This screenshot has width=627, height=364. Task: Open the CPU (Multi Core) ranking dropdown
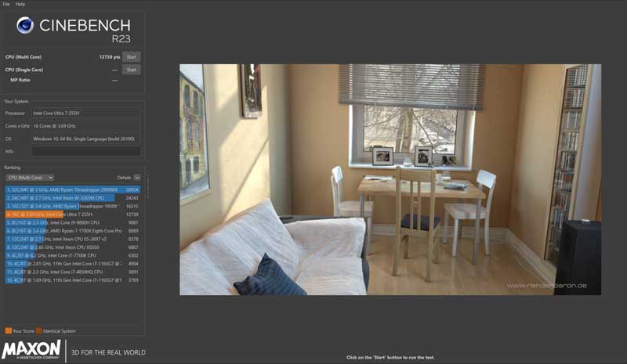pos(29,178)
